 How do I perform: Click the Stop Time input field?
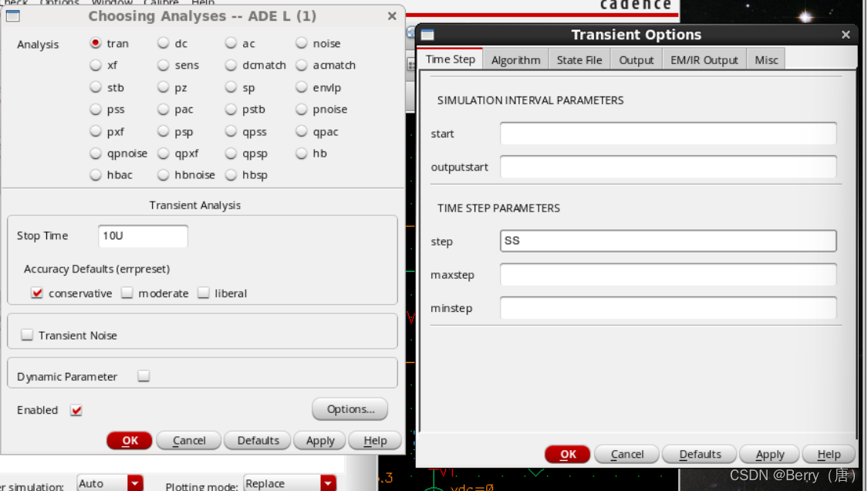[142, 235]
